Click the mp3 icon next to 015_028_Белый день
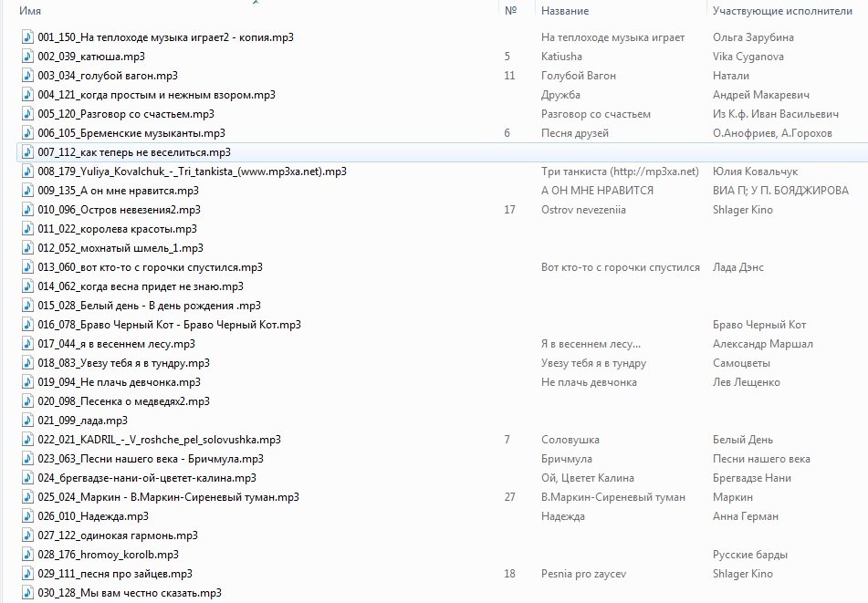The height and width of the screenshot is (603, 868). (x=26, y=306)
